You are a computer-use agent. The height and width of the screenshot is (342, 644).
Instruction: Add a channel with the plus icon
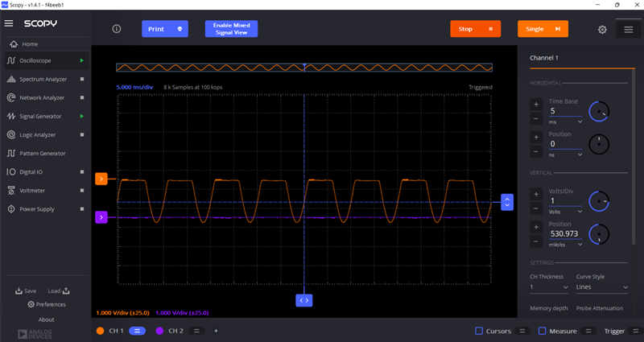click(x=216, y=331)
